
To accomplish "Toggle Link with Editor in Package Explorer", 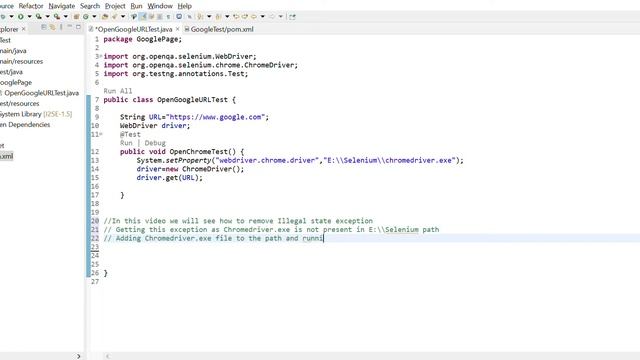I will click(52, 27).
